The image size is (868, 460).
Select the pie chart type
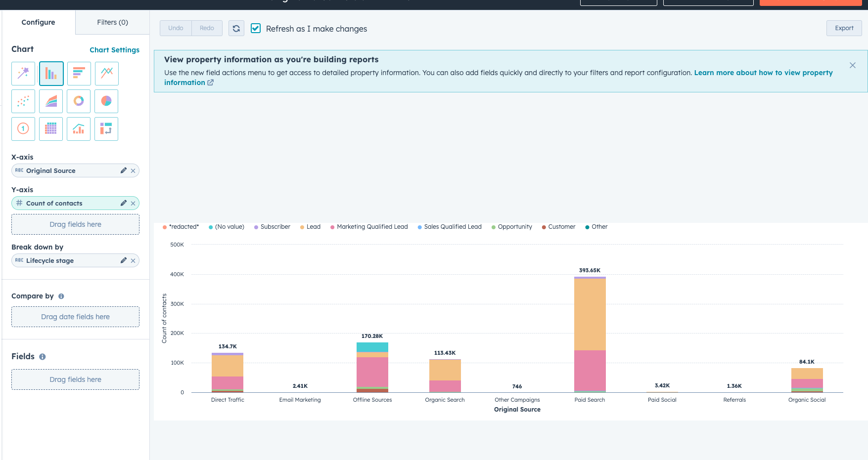(x=106, y=101)
